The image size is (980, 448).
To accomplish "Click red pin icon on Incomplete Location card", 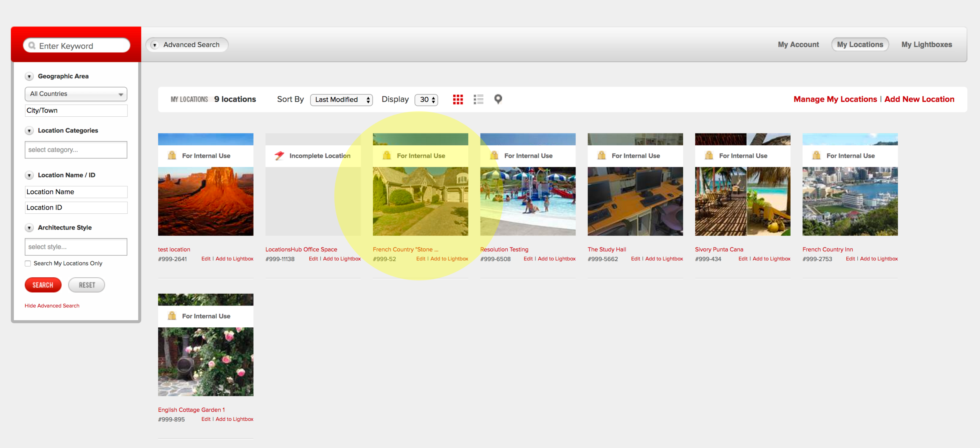I will (279, 155).
